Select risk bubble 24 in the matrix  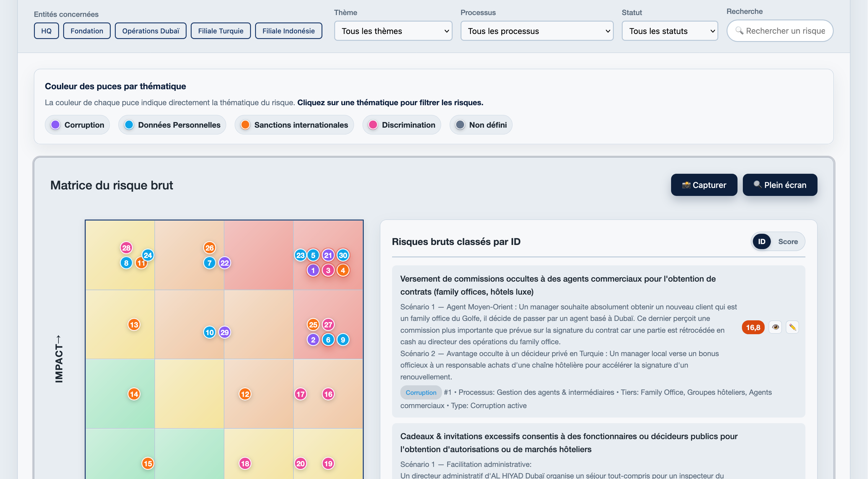[x=148, y=255]
